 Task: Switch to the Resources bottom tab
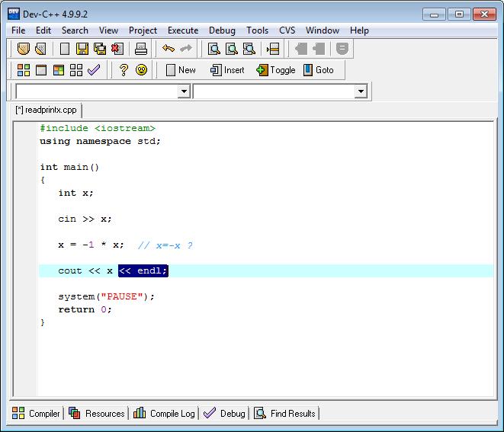(x=96, y=413)
